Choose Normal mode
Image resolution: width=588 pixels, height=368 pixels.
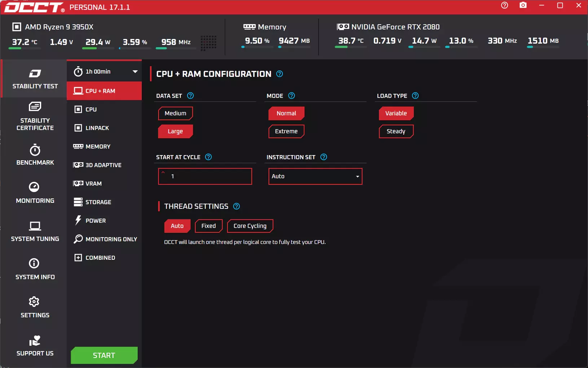coord(286,113)
